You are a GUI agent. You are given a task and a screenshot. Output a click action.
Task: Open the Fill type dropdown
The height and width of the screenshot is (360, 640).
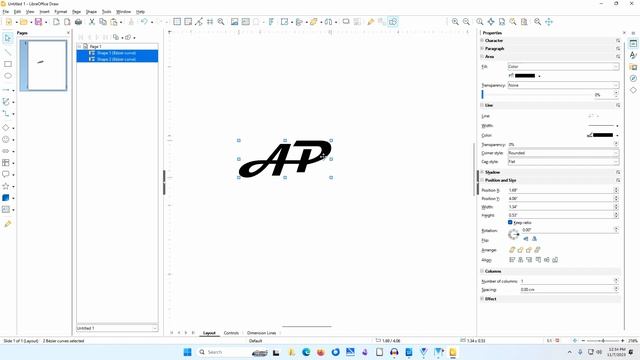pos(563,67)
